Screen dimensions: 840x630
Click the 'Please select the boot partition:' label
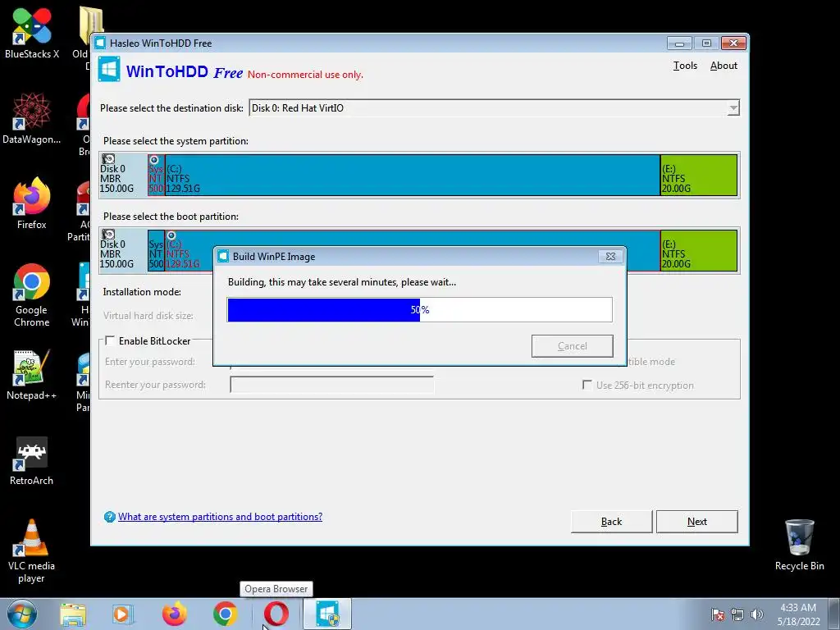coord(171,217)
